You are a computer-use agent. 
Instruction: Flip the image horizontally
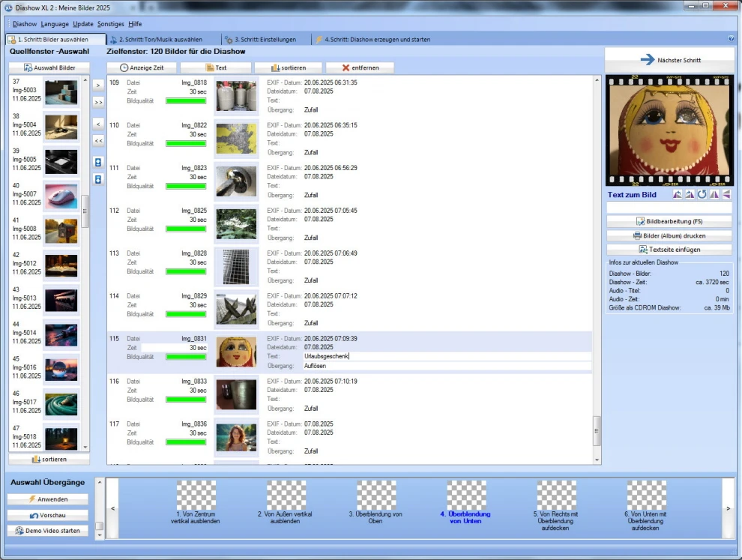(714, 195)
